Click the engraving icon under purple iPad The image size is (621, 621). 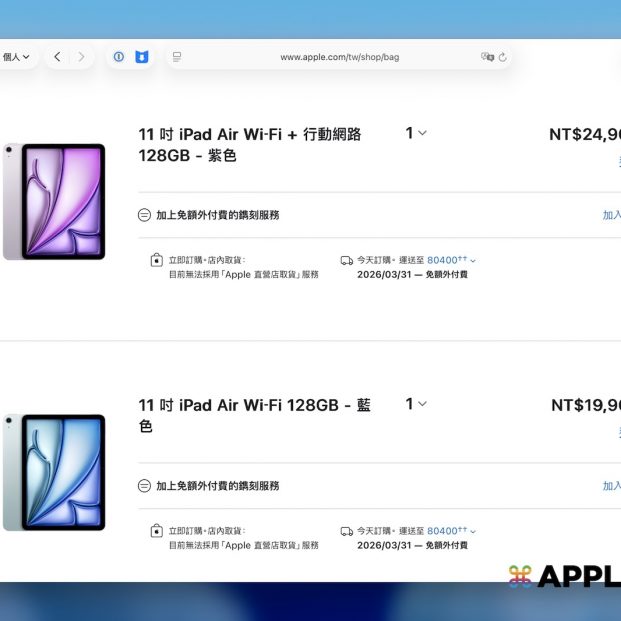click(x=144, y=215)
